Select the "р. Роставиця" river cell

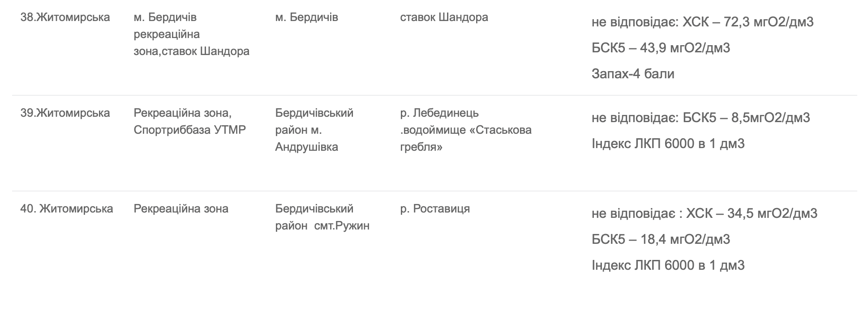pyautogui.click(x=435, y=209)
